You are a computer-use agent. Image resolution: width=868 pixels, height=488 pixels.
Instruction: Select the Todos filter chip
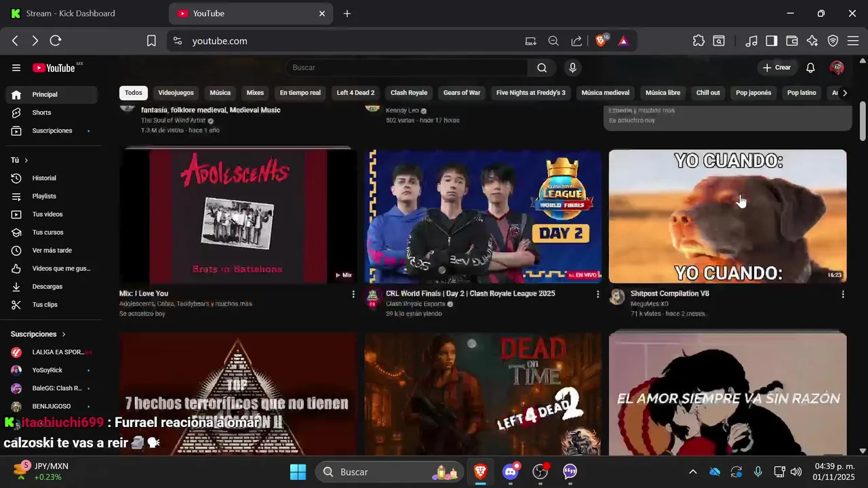click(134, 93)
